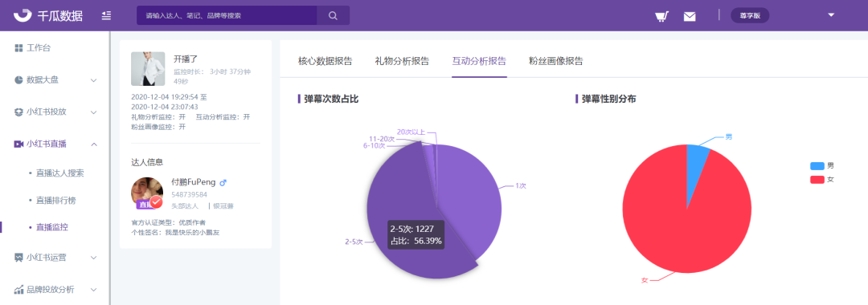Image resolution: width=868 pixels, height=305 pixels.
Task: Open 直播排行榜 in sidebar
Action: (x=55, y=200)
